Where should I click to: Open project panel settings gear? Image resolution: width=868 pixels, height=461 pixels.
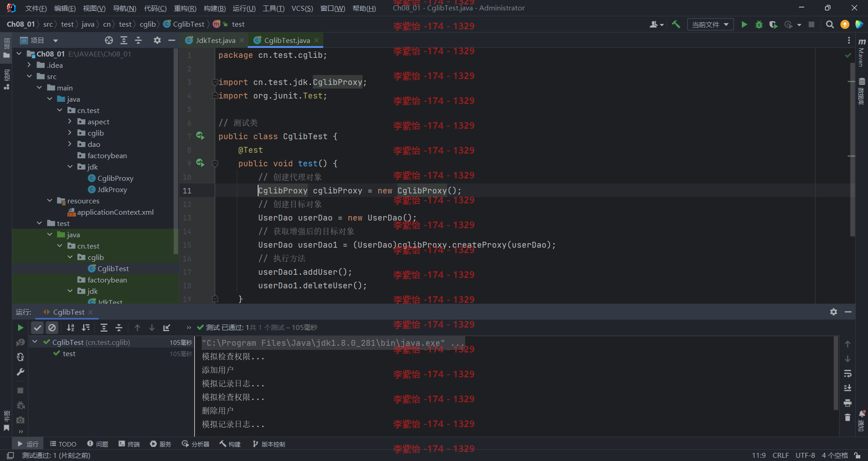tap(157, 40)
